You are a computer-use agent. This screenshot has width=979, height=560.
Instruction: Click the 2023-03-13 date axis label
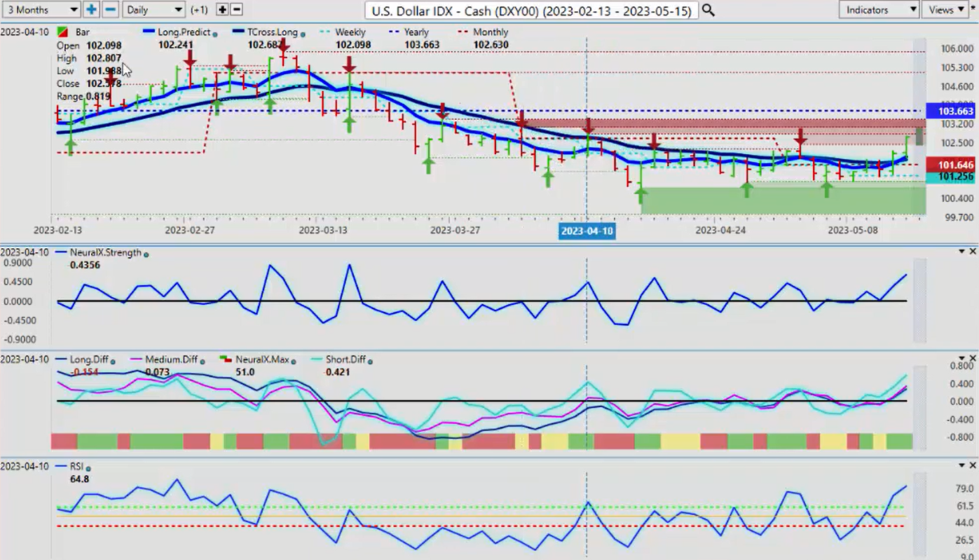[x=323, y=230]
